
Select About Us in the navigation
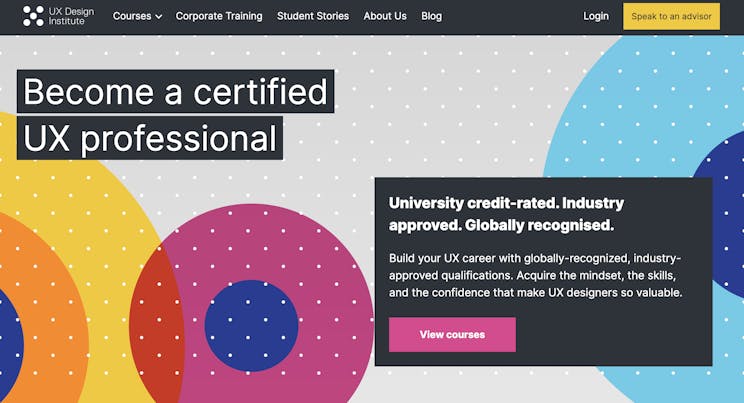(385, 16)
